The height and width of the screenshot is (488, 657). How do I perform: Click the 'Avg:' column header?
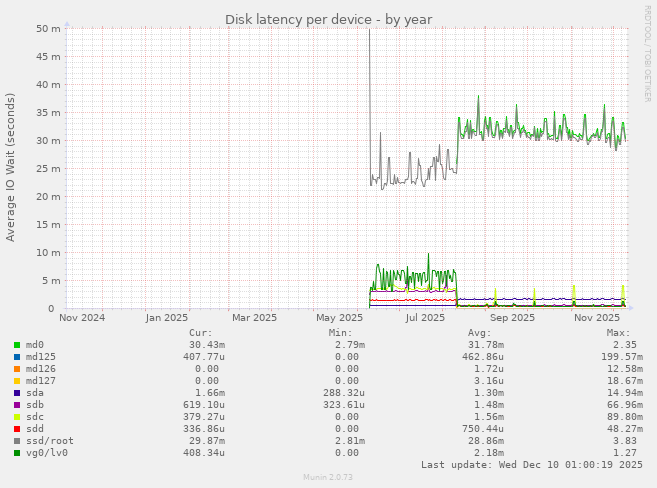479,333
